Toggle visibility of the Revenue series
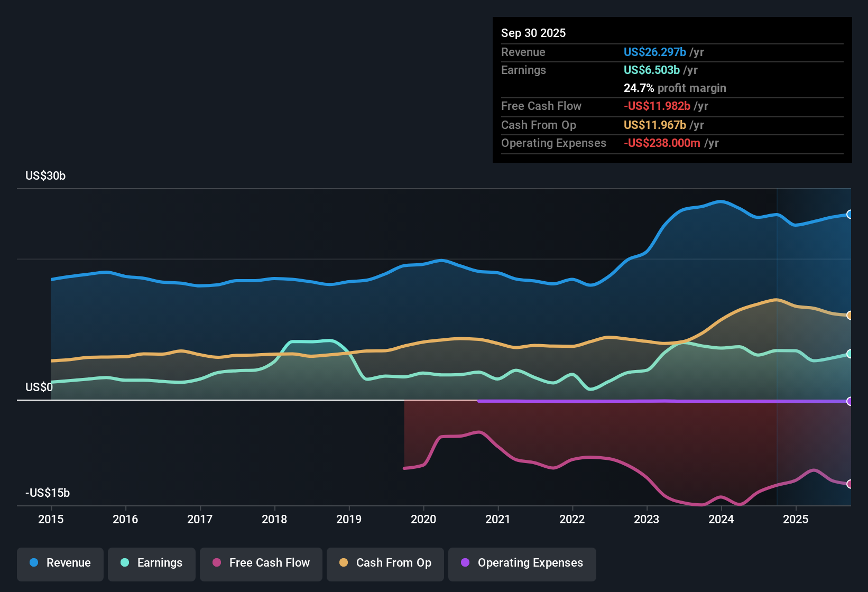The width and height of the screenshot is (868, 592). tap(60, 563)
